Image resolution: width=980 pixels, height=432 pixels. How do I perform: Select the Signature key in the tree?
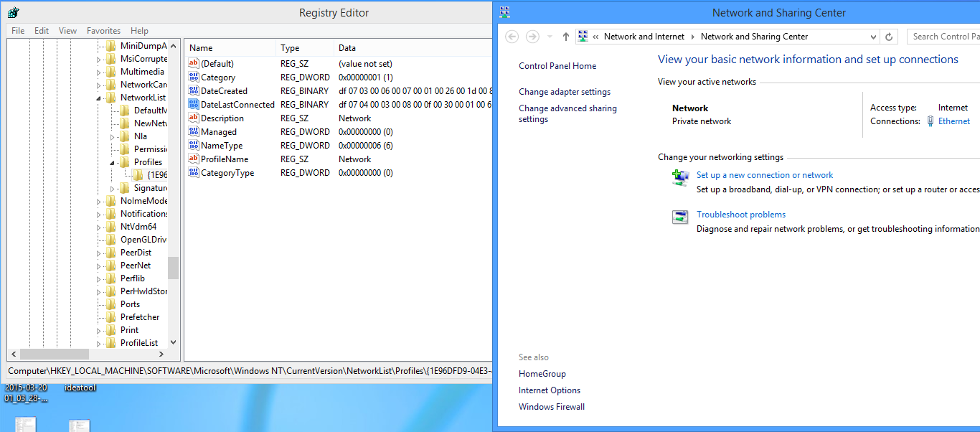tap(151, 188)
